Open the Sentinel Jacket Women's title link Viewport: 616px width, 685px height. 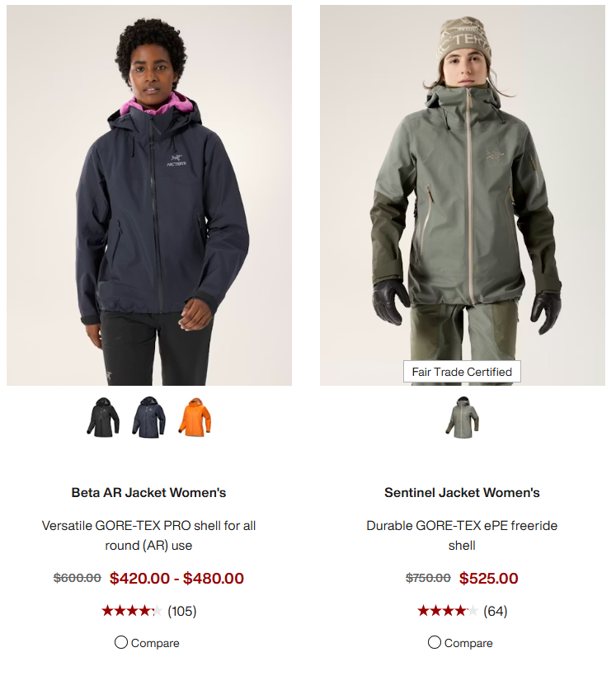(x=462, y=493)
